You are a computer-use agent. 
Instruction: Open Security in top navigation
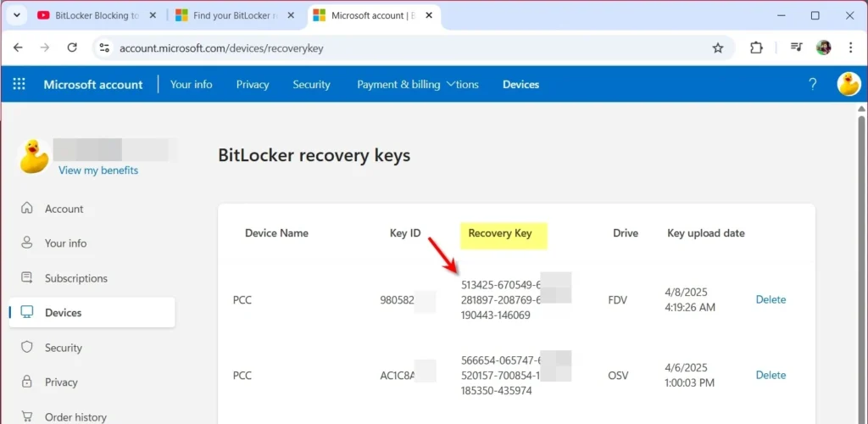(311, 84)
